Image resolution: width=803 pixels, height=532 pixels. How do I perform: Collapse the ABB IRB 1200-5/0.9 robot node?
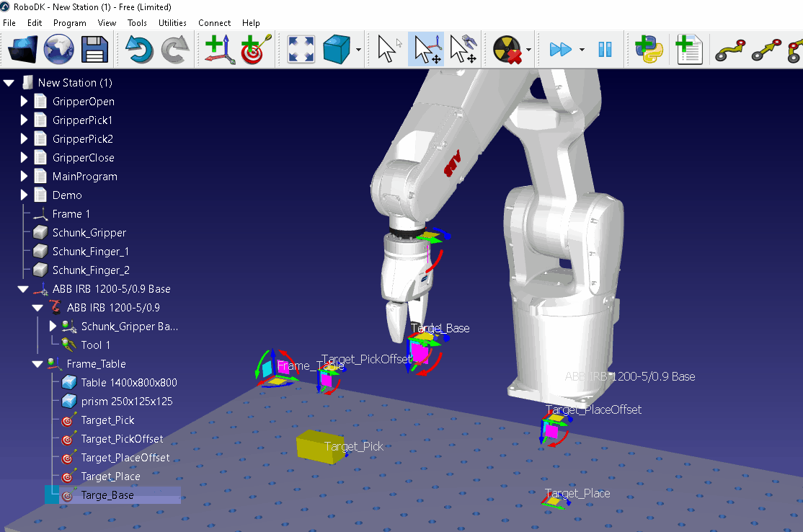(37, 308)
